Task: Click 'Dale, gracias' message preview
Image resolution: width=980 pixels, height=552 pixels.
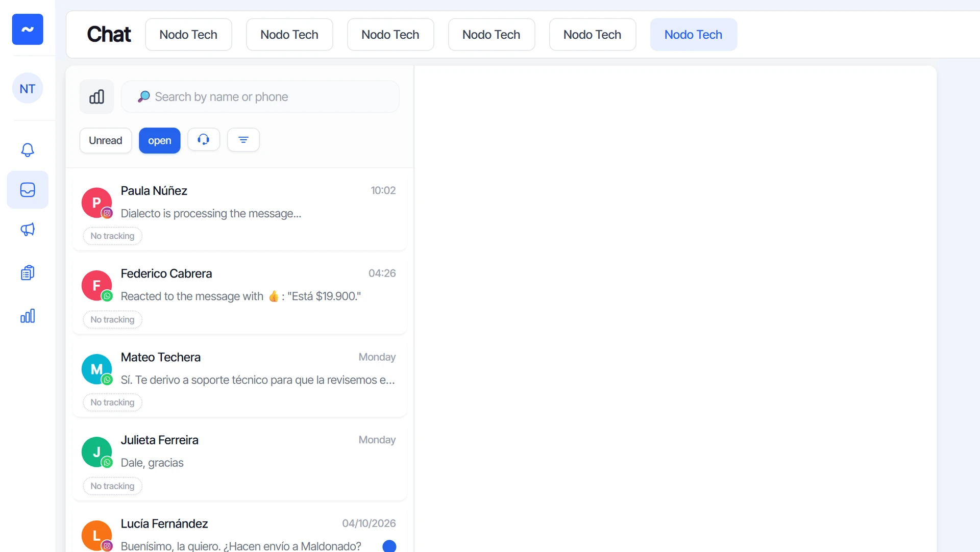Action: (x=152, y=463)
